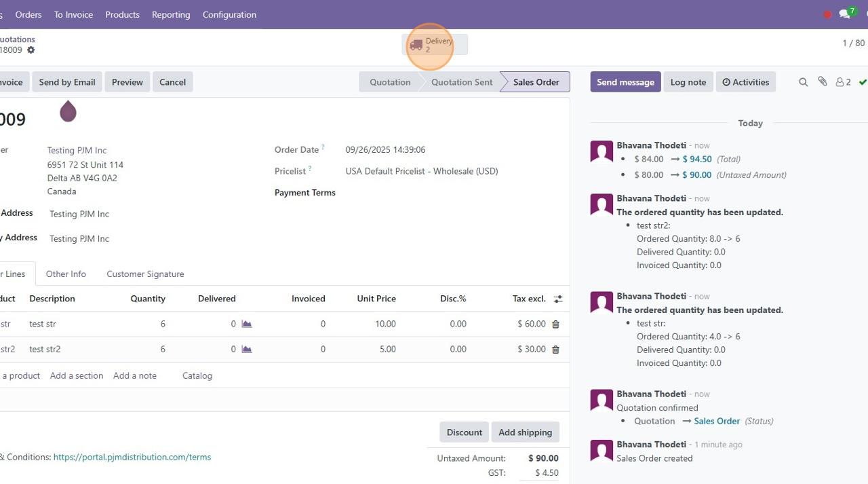Open the Configuration menu
The width and height of the screenshot is (868, 484).
click(229, 14)
